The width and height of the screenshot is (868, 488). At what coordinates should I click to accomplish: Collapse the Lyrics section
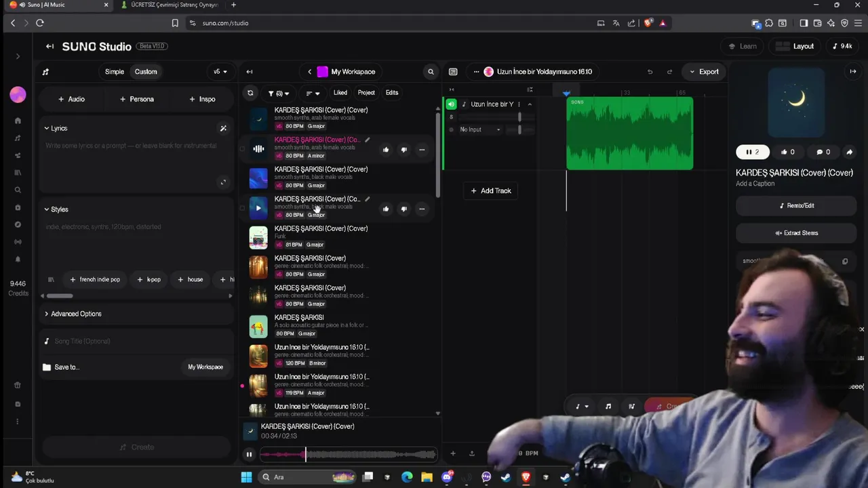[56, 128]
